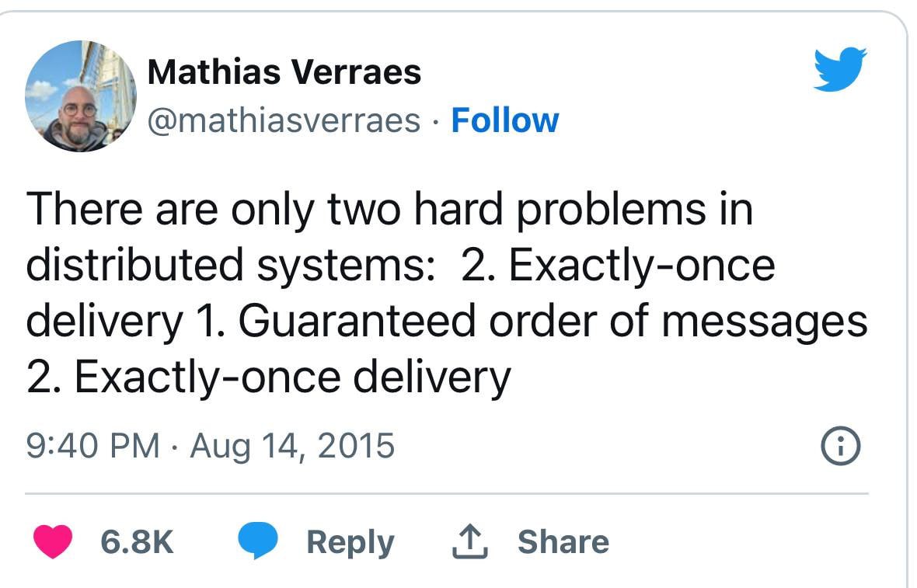The image size is (917, 588).
Task: Open the tweet info circle icon
Action: point(842,447)
